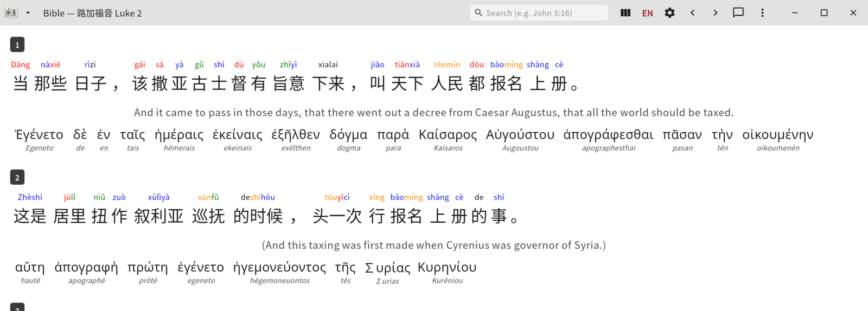Focus the Search (e.g. John 3:16) field
Screen dimensions: 868x311
[x=539, y=13]
